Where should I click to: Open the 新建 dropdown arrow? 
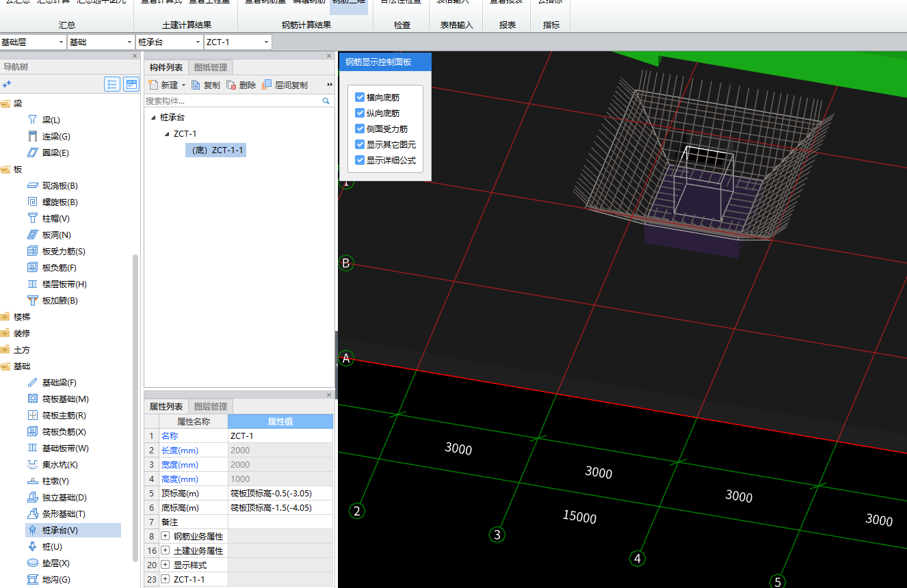tap(183, 85)
